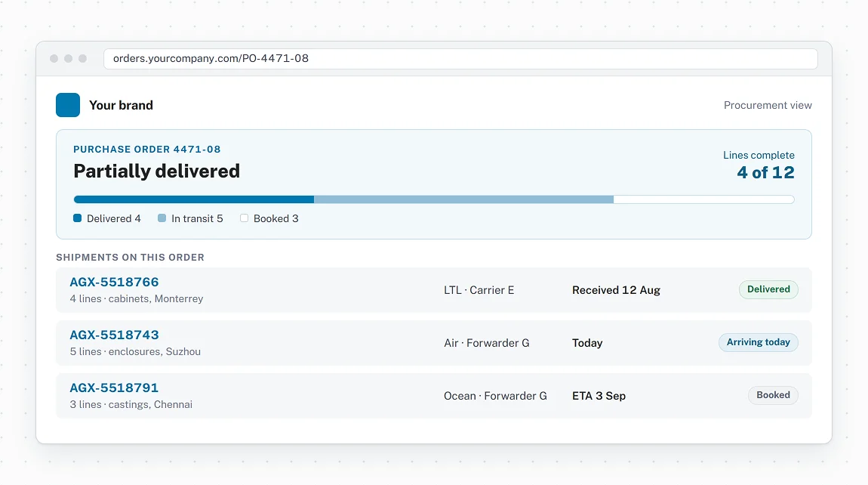The width and height of the screenshot is (868, 485).
Task: Click the Received 12 Aug date
Action: 616,290
